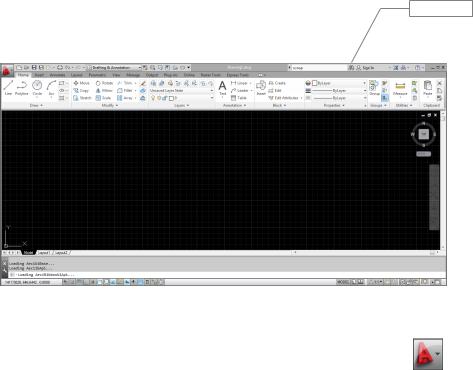The image size is (473, 370).
Task: Click the Sign In link
Action: click(x=368, y=68)
